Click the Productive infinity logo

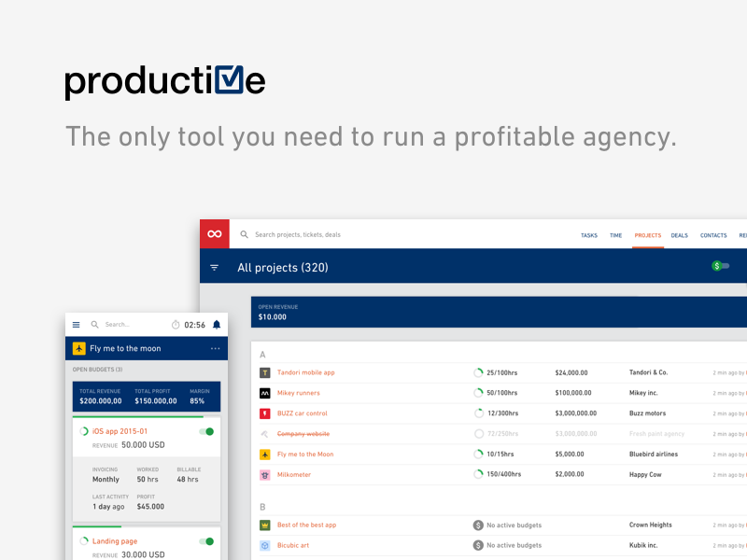pos(214,233)
